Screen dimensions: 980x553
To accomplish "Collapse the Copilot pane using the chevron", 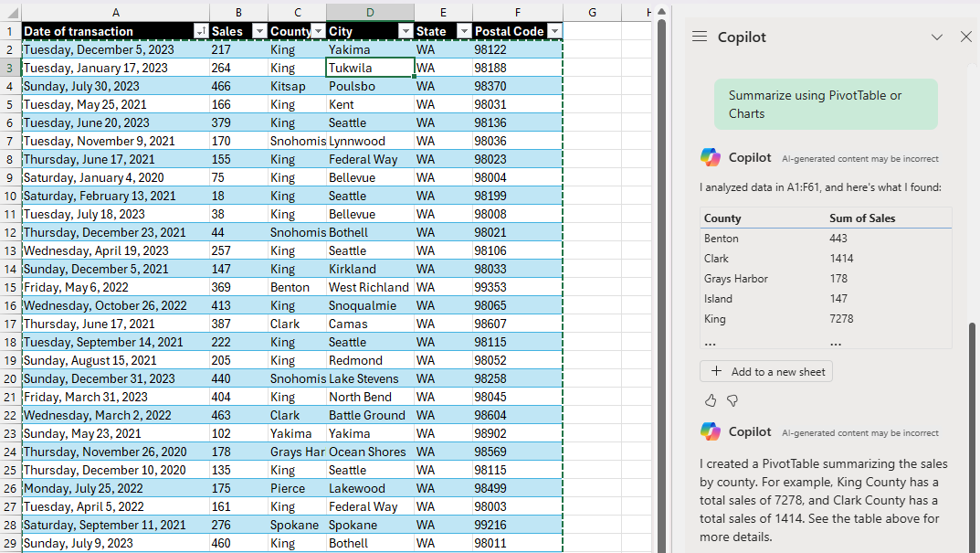I will (x=936, y=37).
